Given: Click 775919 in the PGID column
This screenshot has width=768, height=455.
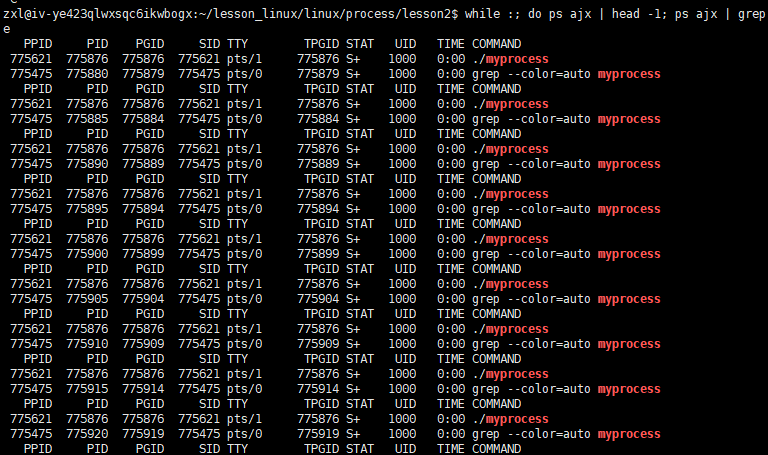Looking at the screenshot, I should point(143,434).
